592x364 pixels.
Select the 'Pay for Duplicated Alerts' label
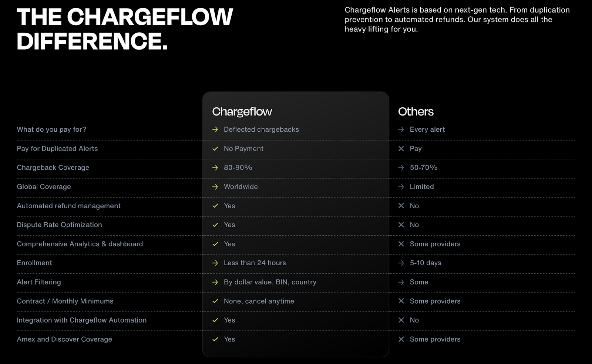[x=57, y=149]
